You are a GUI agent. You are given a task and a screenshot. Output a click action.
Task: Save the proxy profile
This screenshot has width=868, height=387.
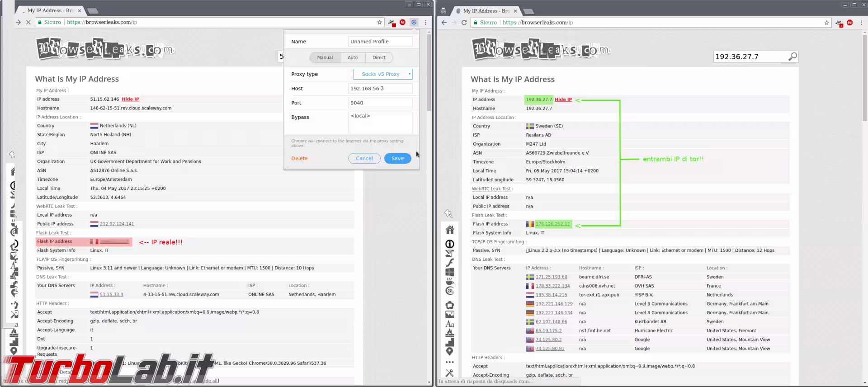tap(397, 159)
